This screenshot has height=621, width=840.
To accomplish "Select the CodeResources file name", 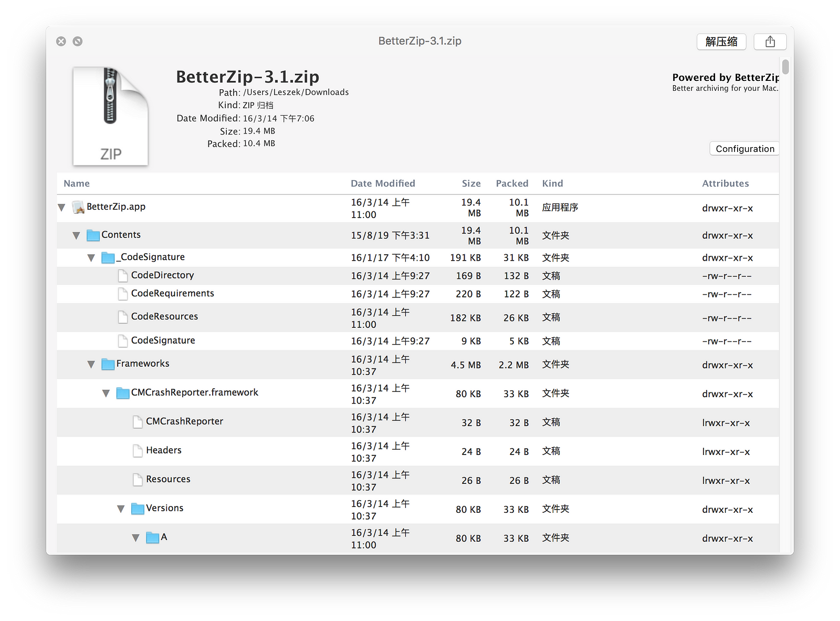I will point(164,316).
